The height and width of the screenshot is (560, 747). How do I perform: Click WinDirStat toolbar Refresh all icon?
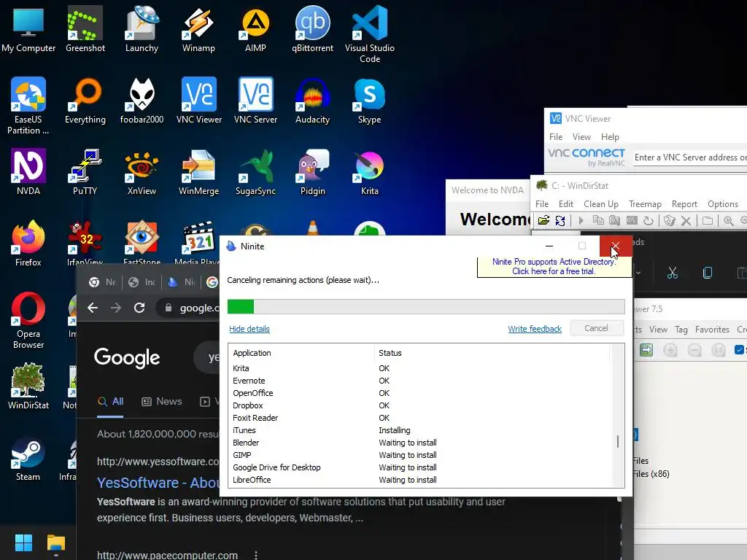coord(560,220)
